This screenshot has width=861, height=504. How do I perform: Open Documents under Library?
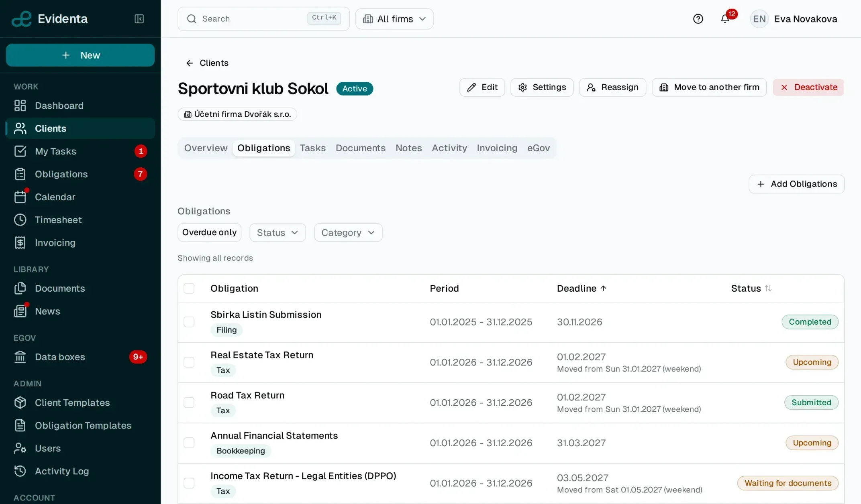click(x=80, y=289)
